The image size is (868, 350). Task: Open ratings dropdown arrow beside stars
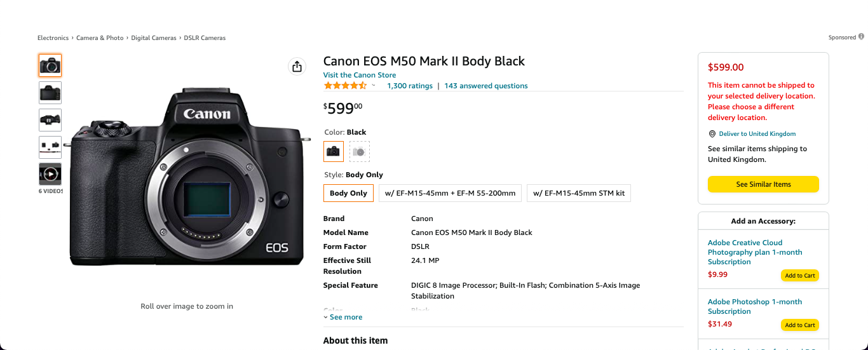(x=374, y=86)
